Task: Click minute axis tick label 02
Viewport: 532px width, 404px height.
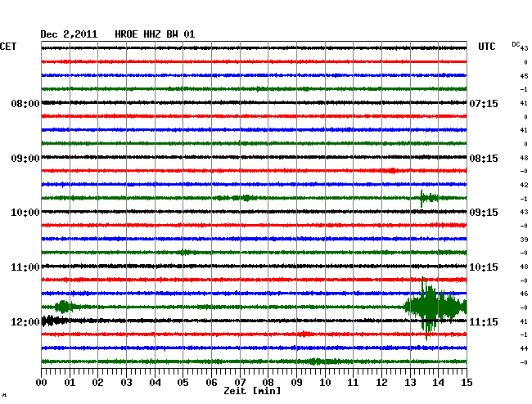Action: tap(97, 383)
